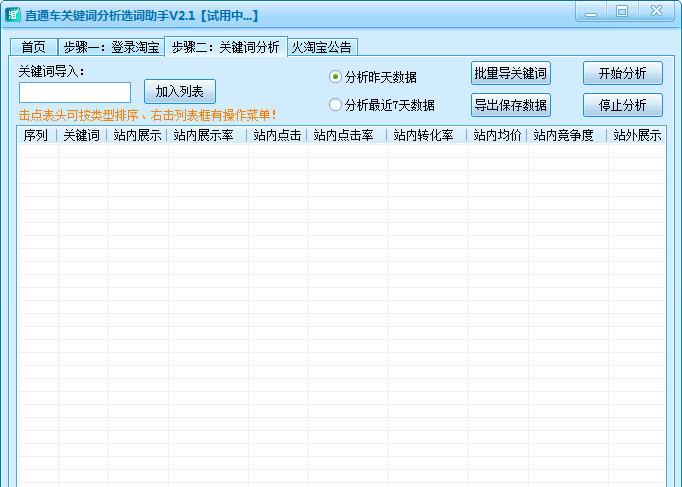Viewport: 682px width, 487px height.
Task: Switch to 步骤一：登录淘宝 tab
Action: 110,47
